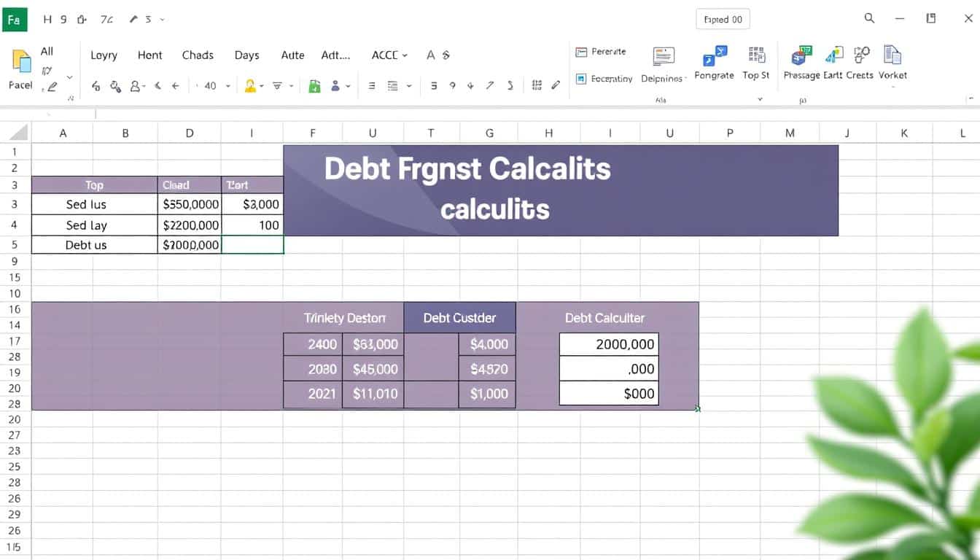Click the green Fa app icon
The height and width of the screenshot is (560, 980).
click(x=14, y=20)
